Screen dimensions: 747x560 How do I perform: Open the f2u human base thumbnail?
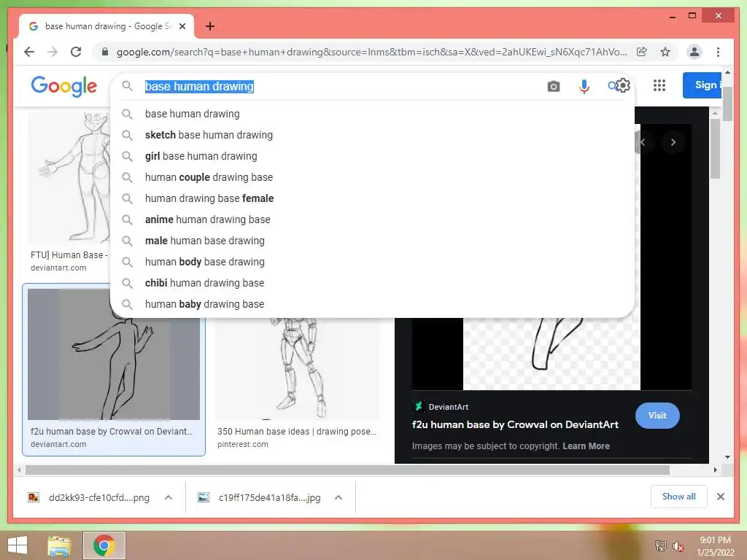pos(113,354)
